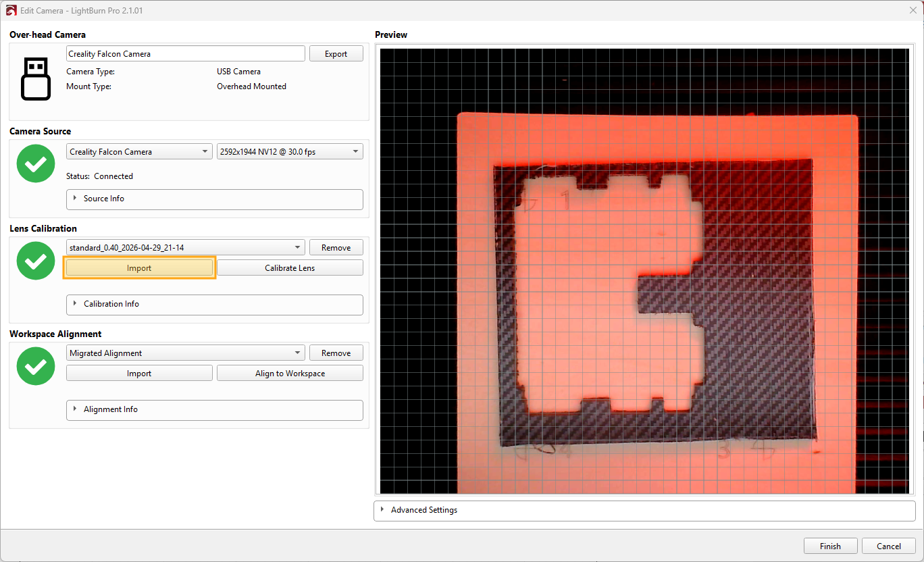Click the 'Status: Connected' text
Viewport: 924px width, 562px height.
(99, 176)
